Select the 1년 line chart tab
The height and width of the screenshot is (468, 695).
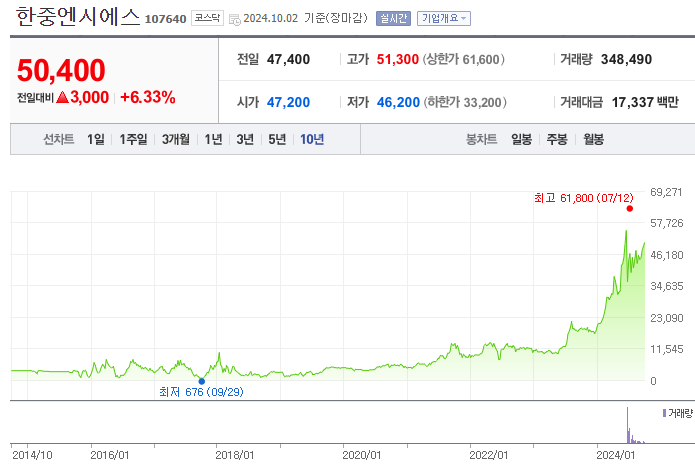[213, 140]
